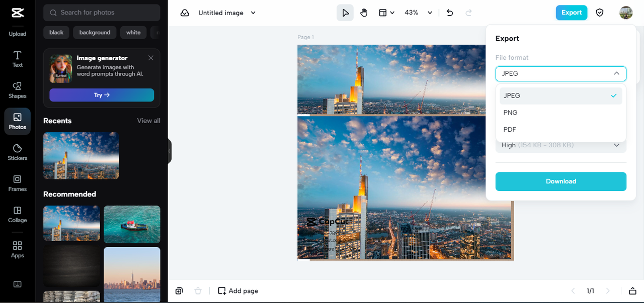Open the canvas layout dropdown
The width and height of the screenshot is (644, 303).
point(386,13)
